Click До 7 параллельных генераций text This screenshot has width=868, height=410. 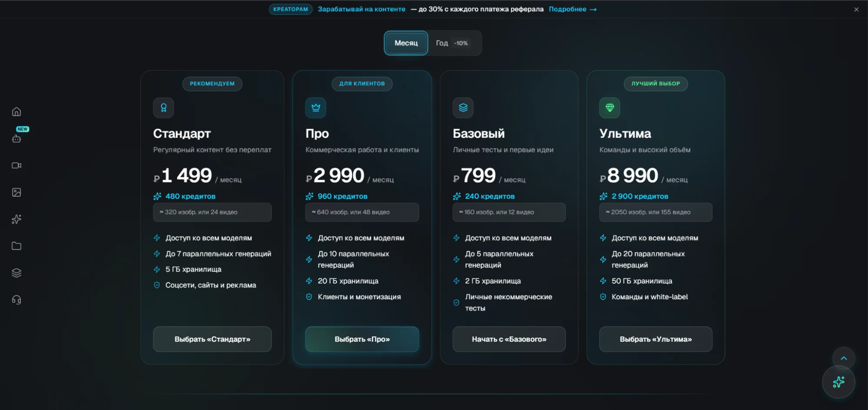point(218,254)
